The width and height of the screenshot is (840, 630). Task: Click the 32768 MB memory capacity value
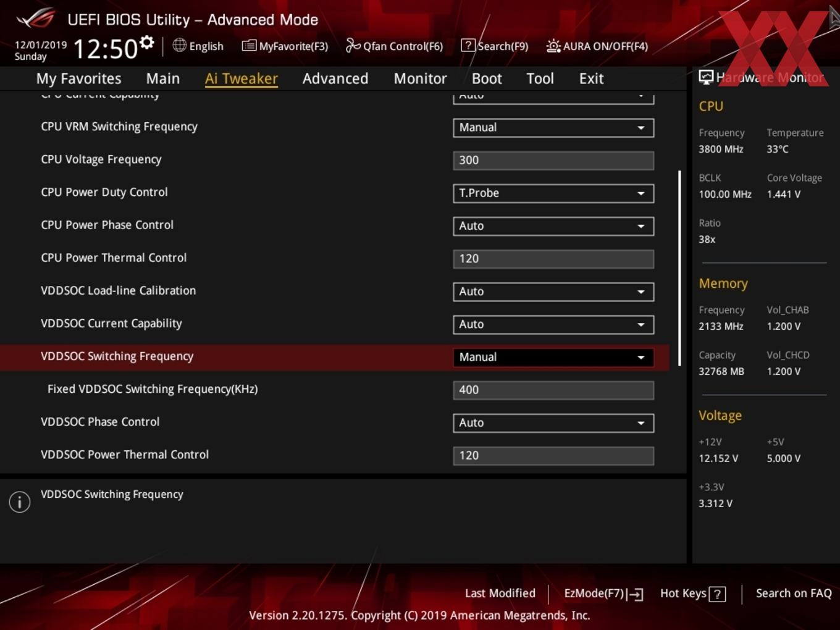721,371
